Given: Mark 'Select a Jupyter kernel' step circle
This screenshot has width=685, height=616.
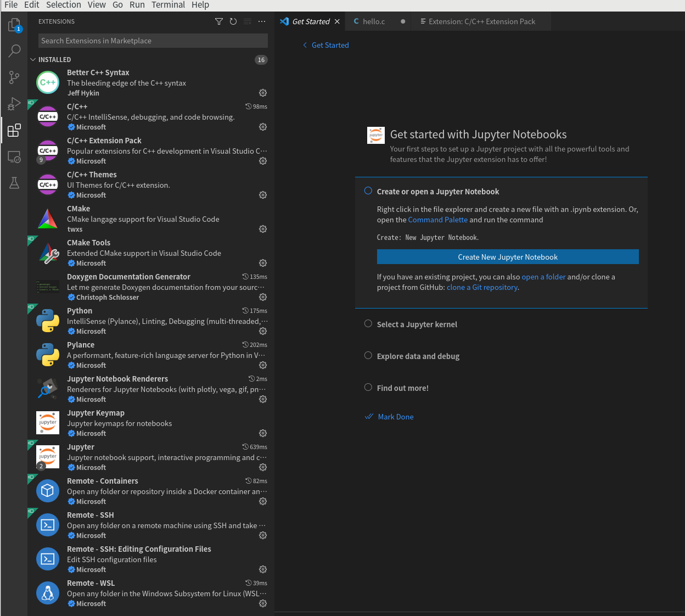Looking at the screenshot, I should pos(368,324).
